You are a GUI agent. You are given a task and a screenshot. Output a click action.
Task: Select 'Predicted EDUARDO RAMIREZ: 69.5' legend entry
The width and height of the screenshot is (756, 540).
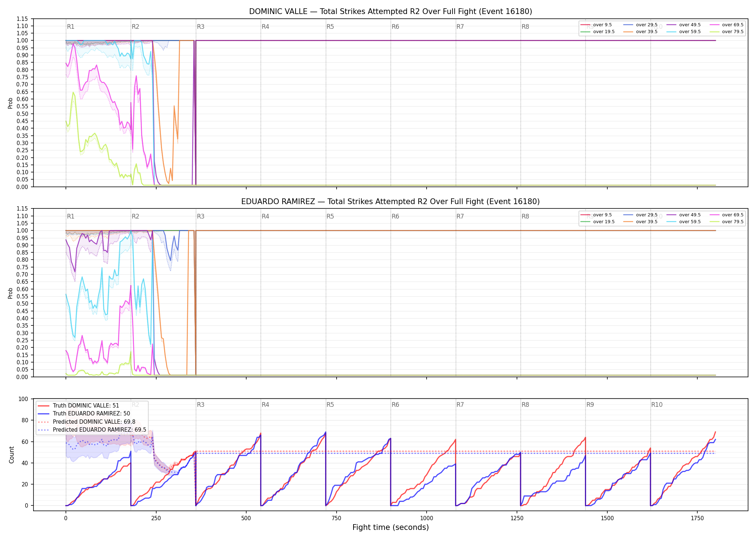[x=92, y=429]
